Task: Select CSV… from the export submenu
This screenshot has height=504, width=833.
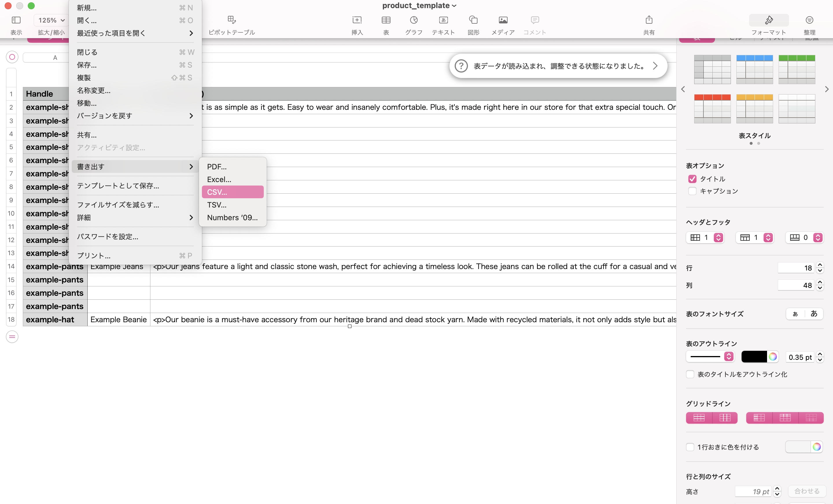Action: (x=233, y=192)
